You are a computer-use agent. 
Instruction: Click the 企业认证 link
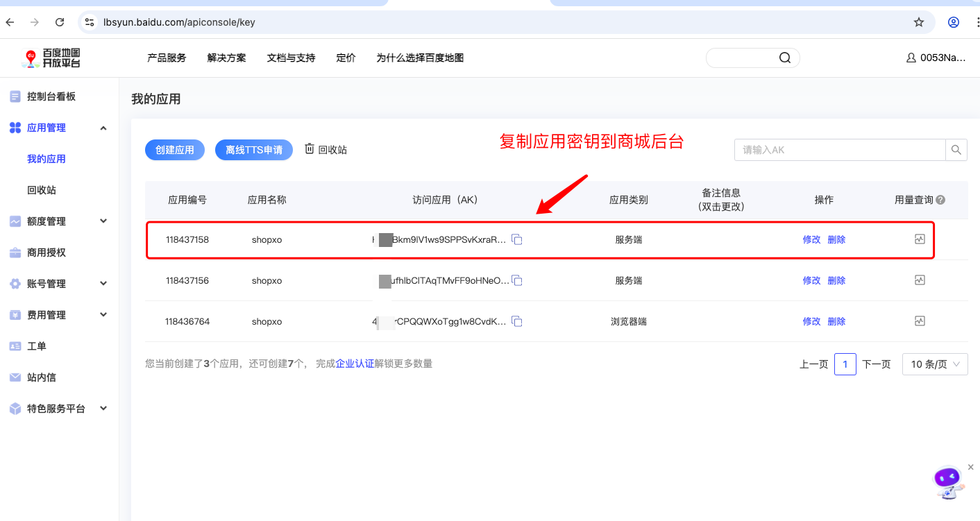(x=355, y=364)
